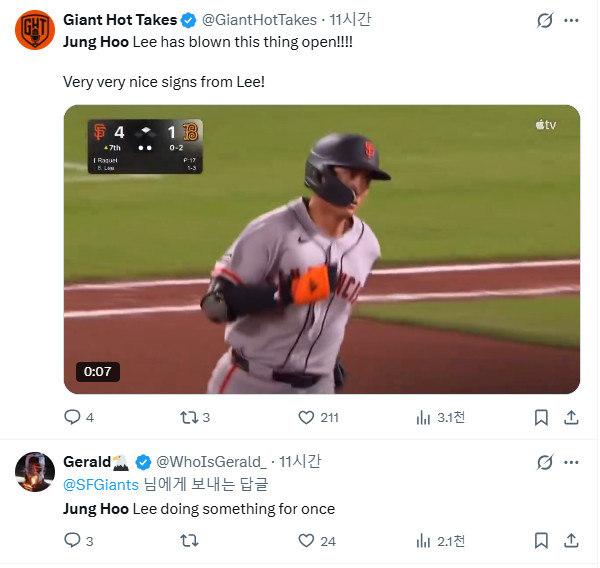Click reply icon on Giant Hot Takes tweet
The height and width of the screenshot is (568, 600).
click(x=72, y=417)
